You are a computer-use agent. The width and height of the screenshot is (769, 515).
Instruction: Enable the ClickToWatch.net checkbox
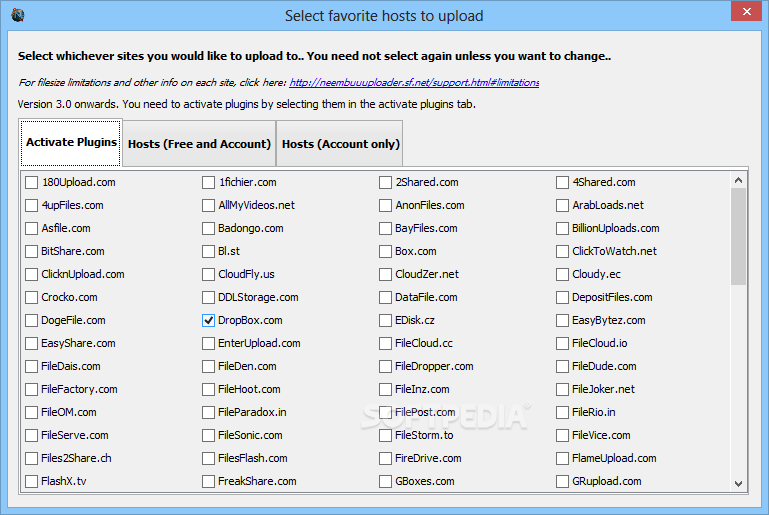pyautogui.click(x=562, y=252)
